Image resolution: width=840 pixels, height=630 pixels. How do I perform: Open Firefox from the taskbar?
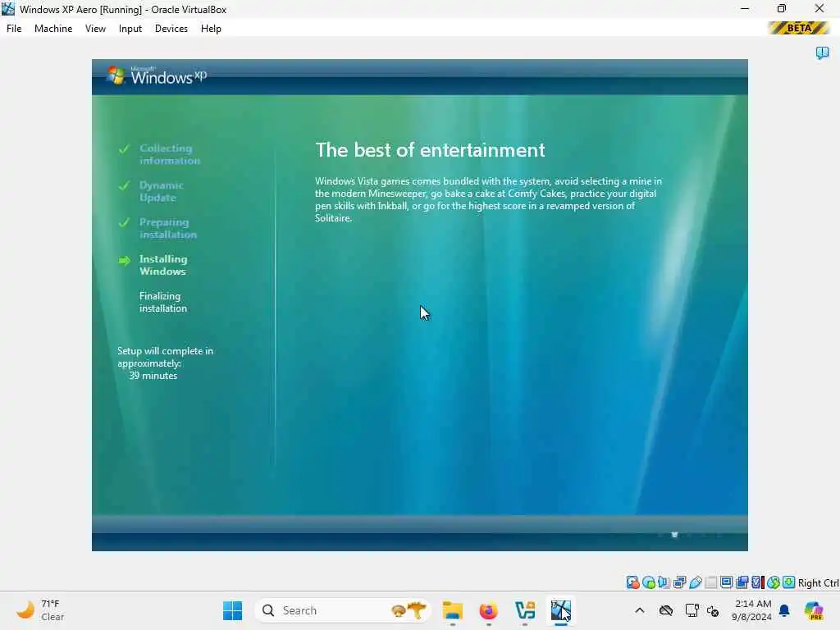488,610
